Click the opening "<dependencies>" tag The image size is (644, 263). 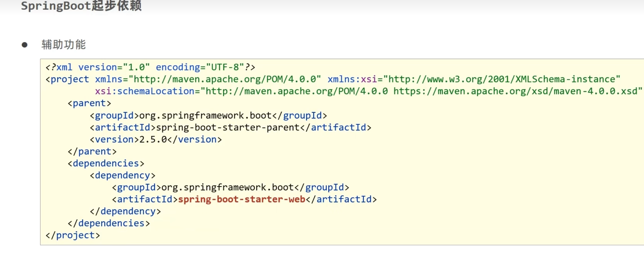[x=106, y=163]
